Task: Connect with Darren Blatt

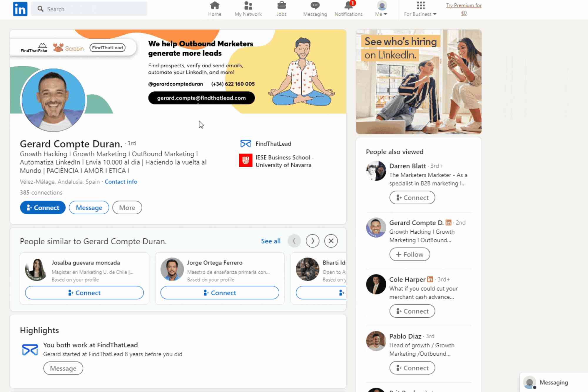Action: [412, 197]
